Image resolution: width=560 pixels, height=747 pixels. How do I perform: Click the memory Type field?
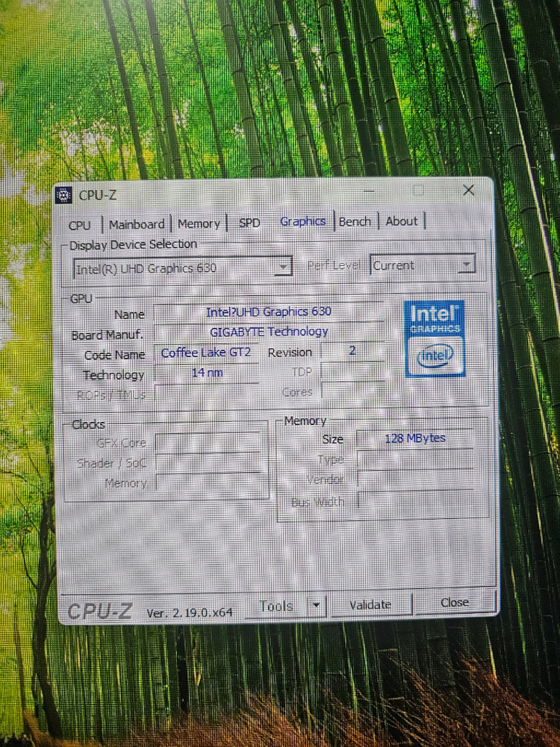click(416, 459)
